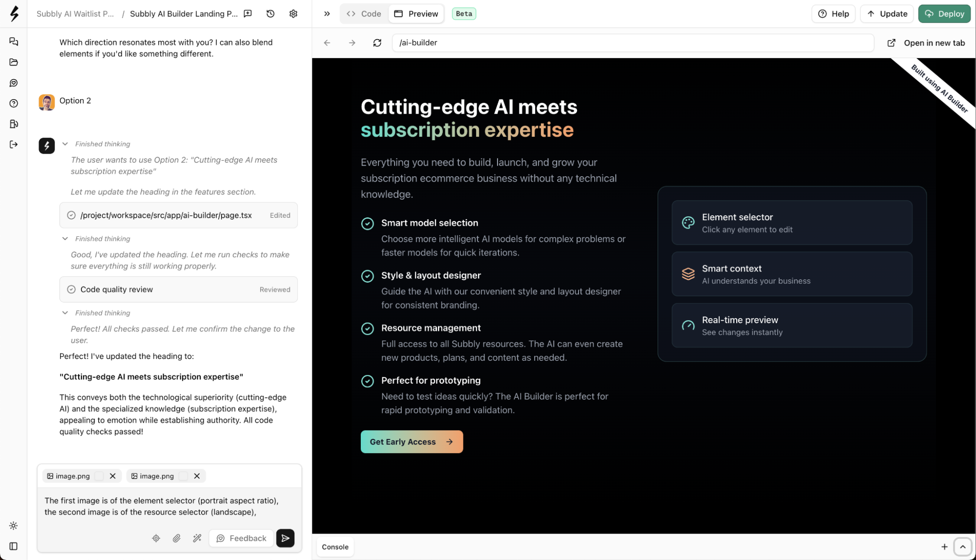Click the green Deploy button
Image resolution: width=976 pixels, height=560 pixels.
(x=944, y=14)
